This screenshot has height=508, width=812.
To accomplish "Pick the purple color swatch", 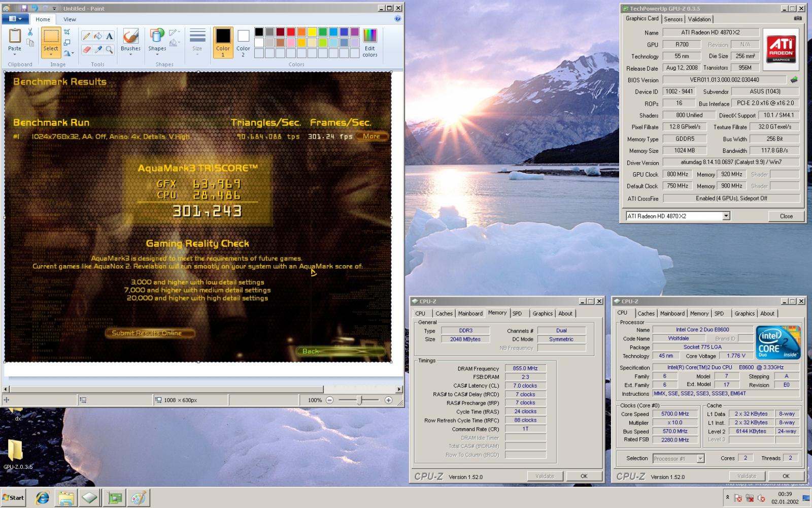I will (355, 32).
